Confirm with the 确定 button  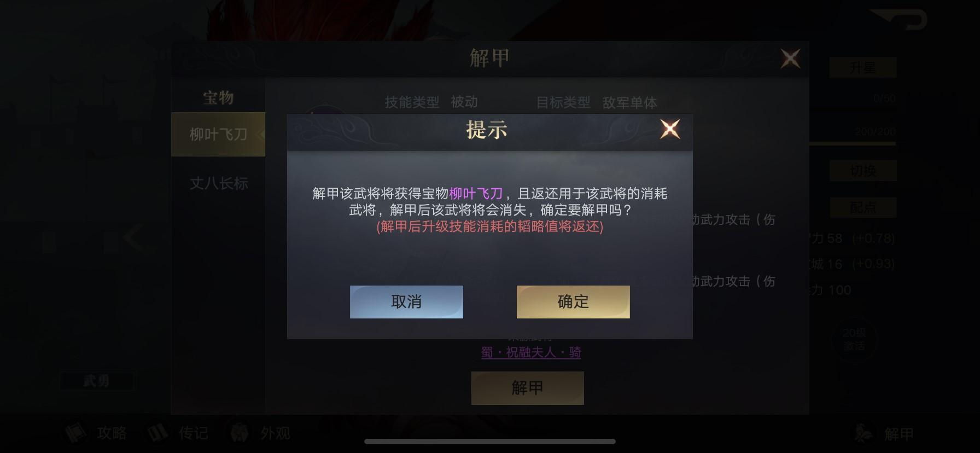coord(573,301)
